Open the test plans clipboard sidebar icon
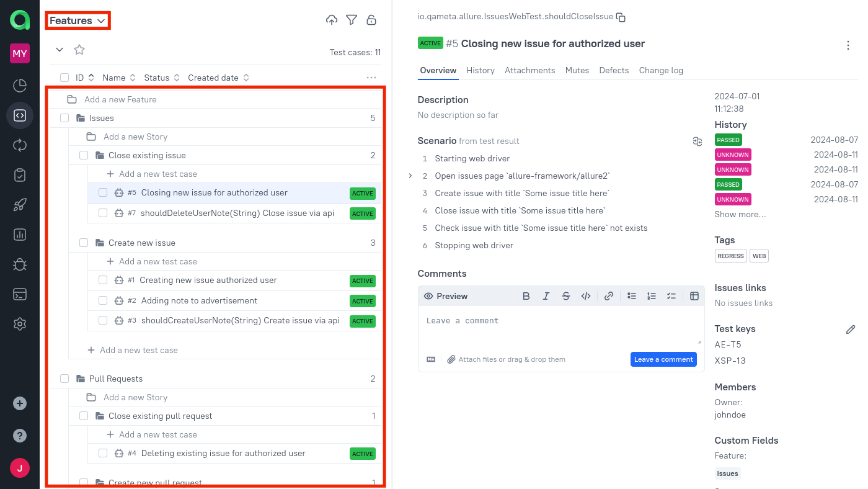 coord(20,175)
